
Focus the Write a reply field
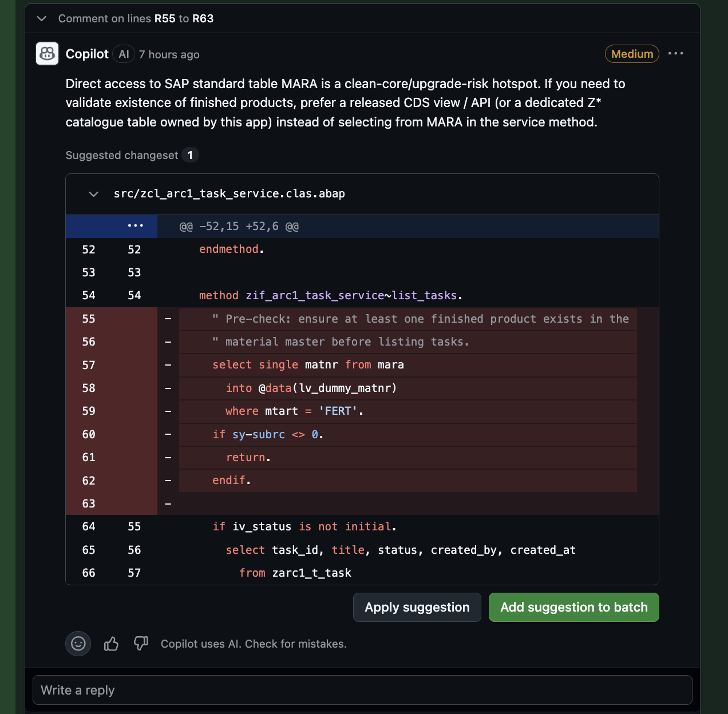point(362,690)
